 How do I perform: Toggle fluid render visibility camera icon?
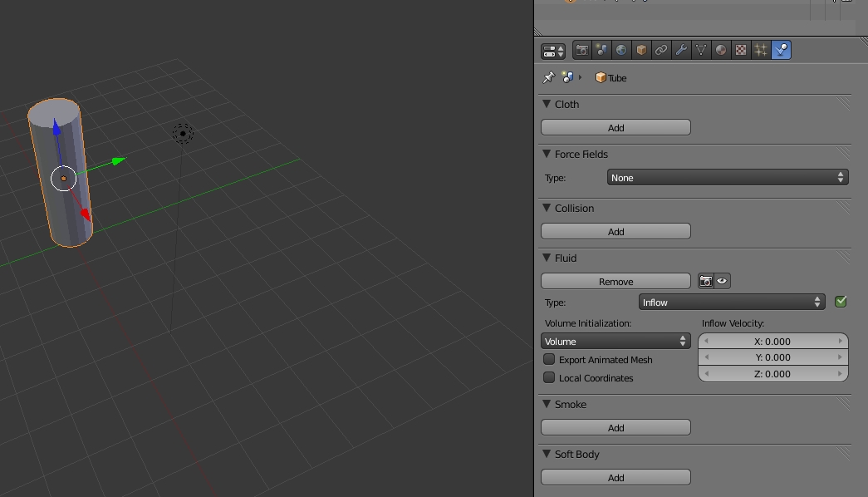pyautogui.click(x=706, y=282)
